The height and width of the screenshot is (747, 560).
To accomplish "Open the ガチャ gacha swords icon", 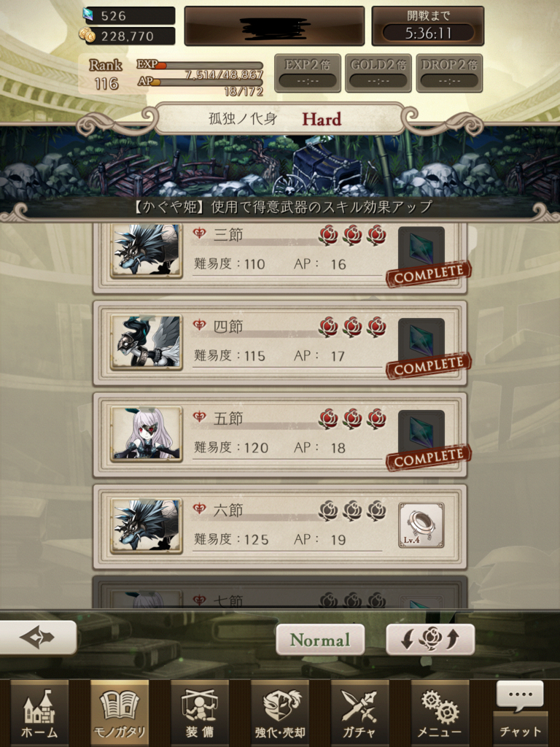I will click(x=359, y=713).
